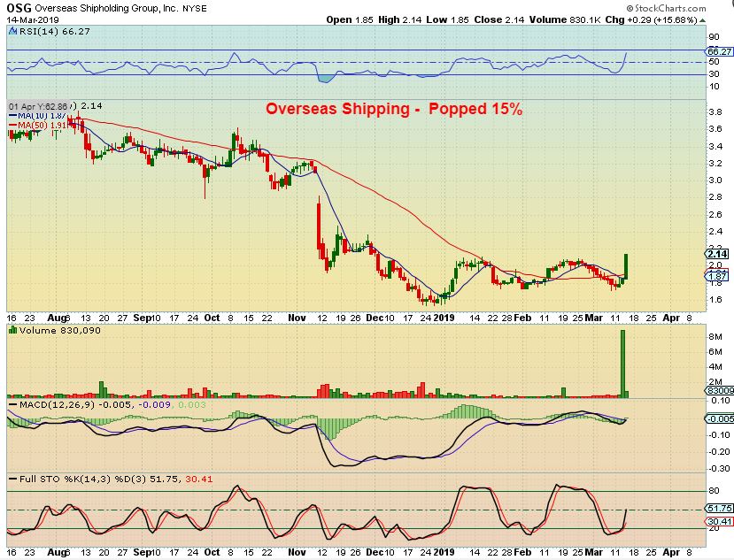The width and height of the screenshot is (734, 560).
Task: Click the RSI(14) 66.27 legend label
Action: coord(54,31)
